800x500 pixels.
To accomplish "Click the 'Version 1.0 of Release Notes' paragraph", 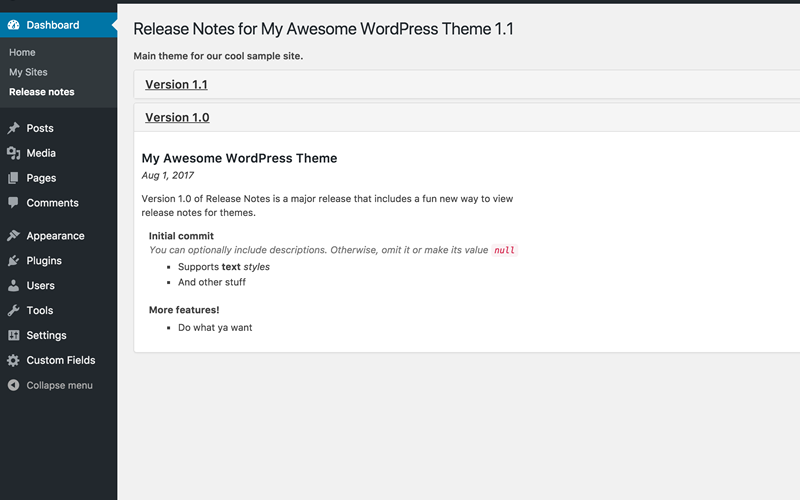I will [327, 206].
